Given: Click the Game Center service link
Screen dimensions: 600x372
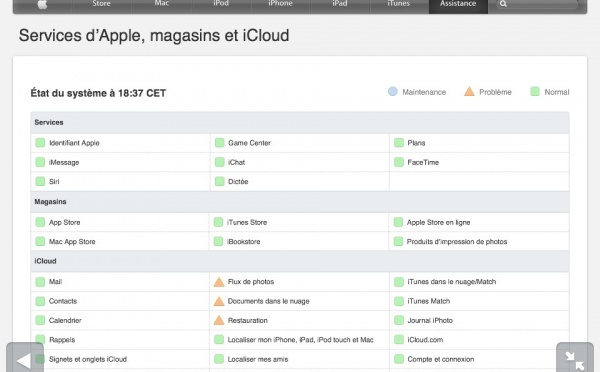Looking at the screenshot, I should (x=249, y=143).
